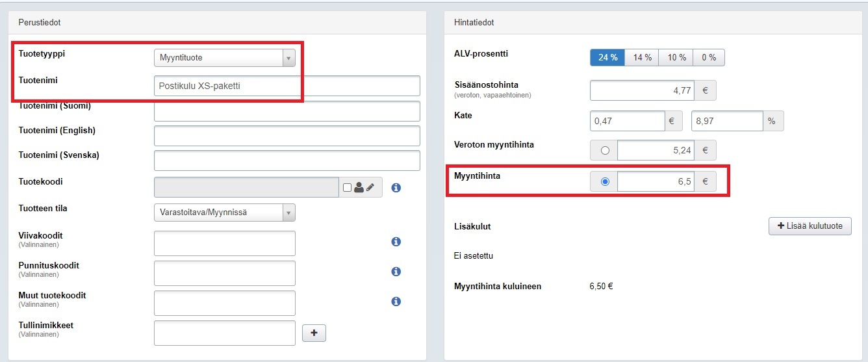
Task: Select the 0 % ALV option
Action: pyautogui.click(x=709, y=58)
